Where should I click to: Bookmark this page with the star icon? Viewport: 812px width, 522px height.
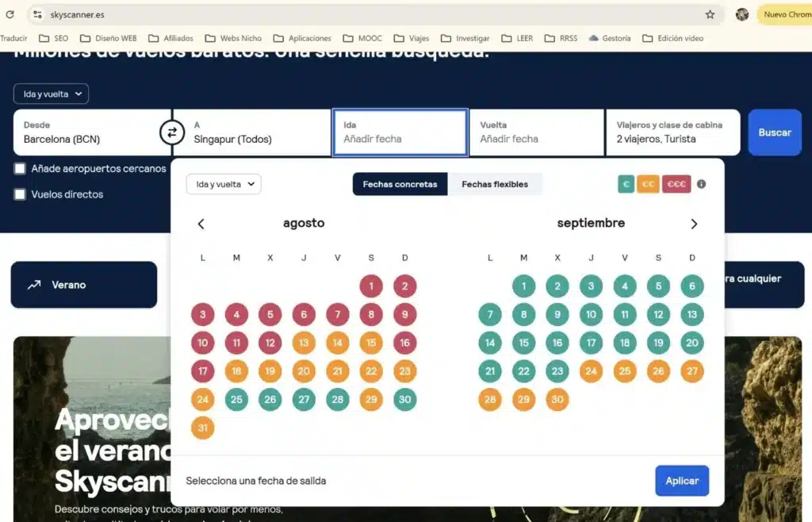click(x=710, y=14)
